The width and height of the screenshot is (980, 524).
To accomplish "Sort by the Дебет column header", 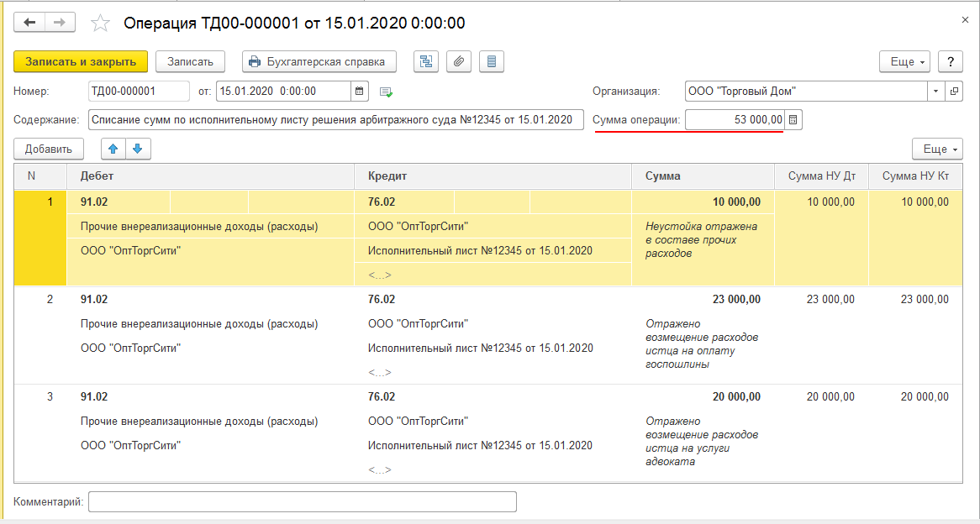I will pos(210,176).
